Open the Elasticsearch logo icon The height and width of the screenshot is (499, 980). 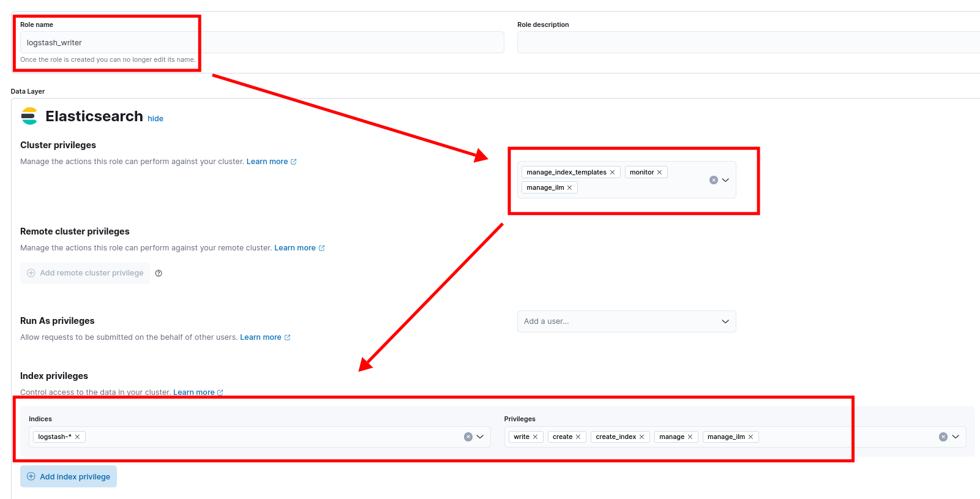pyautogui.click(x=29, y=116)
